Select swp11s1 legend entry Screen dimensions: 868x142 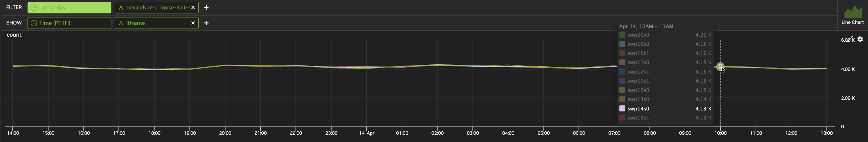665,81
